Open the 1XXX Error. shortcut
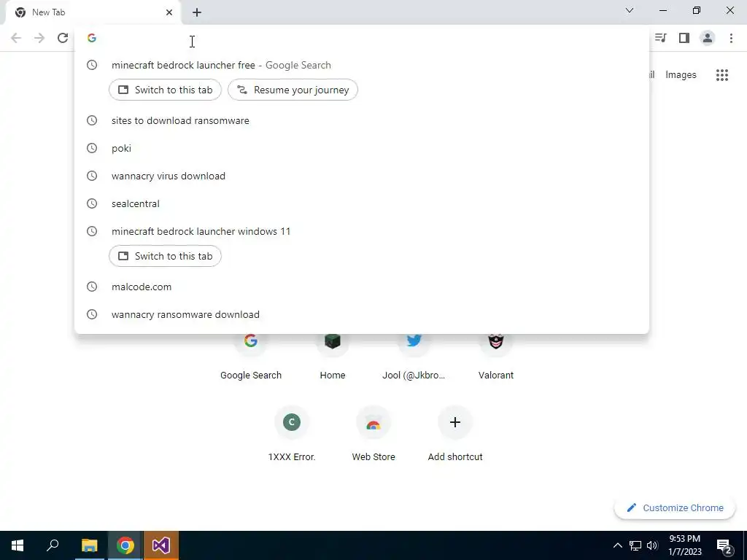747x560 pixels. 292,435
